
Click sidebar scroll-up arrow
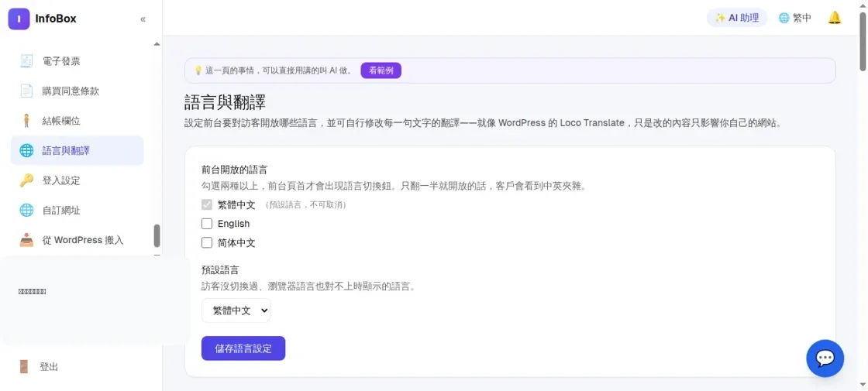(x=157, y=43)
